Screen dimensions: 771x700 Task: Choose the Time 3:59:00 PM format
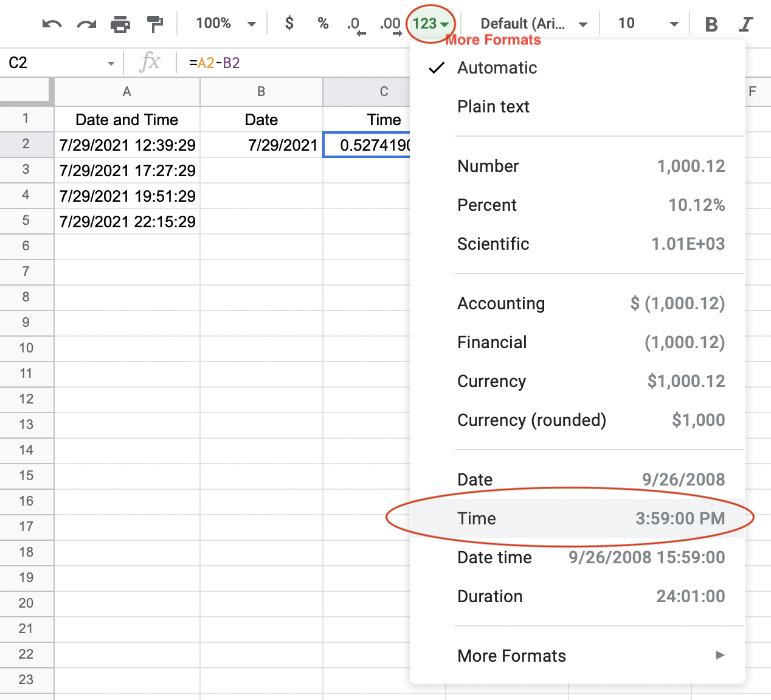pyautogui.click(x=578, y=518)
